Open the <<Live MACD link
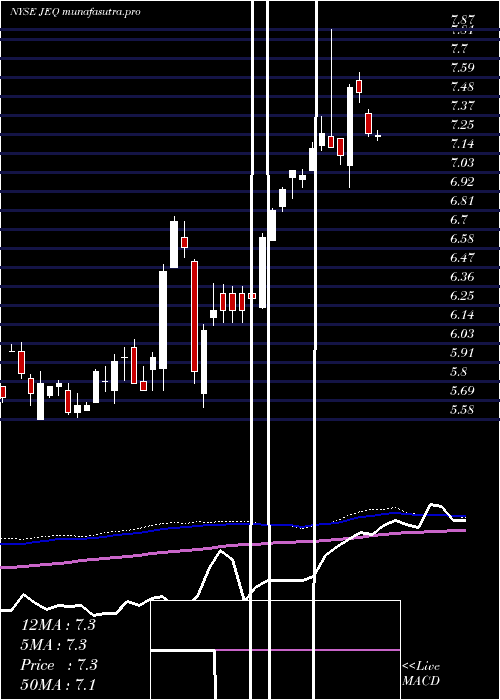 click(x=421, y=674)
